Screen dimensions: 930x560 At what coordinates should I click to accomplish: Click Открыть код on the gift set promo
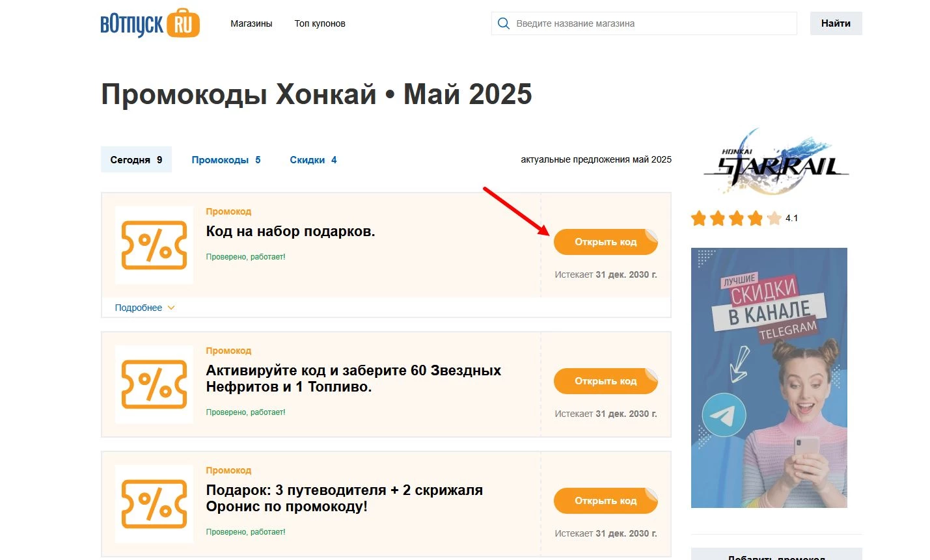(x=605, y=241)
